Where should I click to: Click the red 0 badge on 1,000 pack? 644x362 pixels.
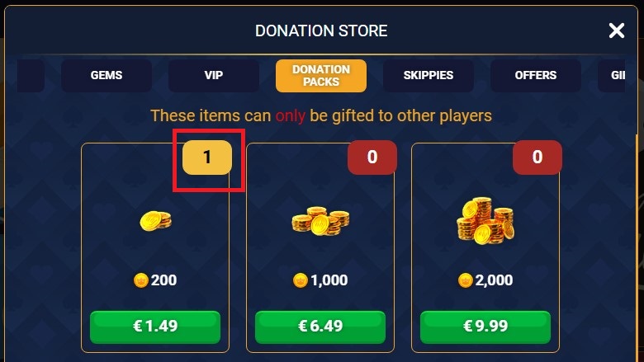372,157
